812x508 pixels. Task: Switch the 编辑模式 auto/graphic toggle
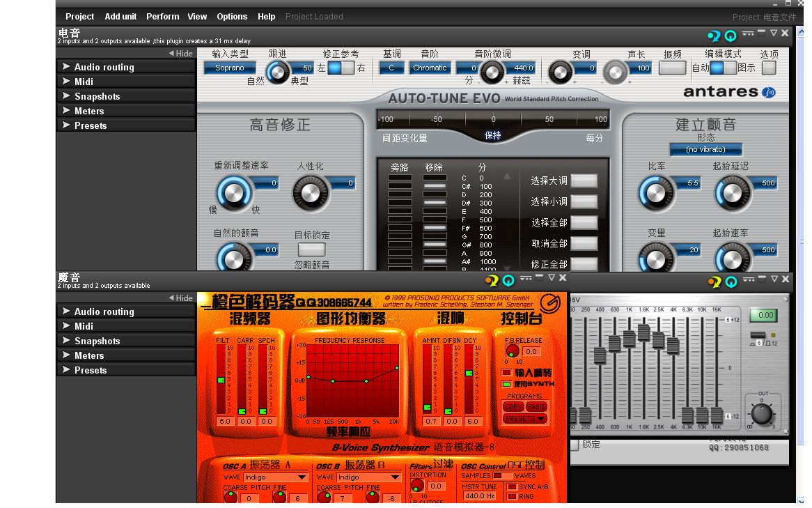pos(723,68)
